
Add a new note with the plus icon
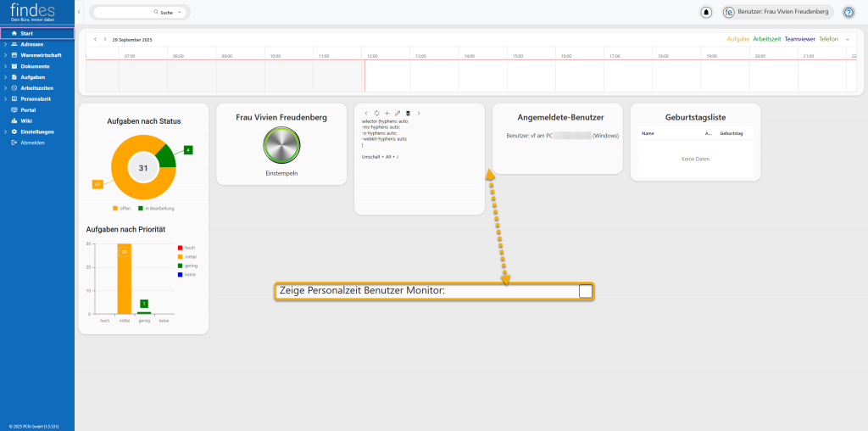[x=387, y=113]
